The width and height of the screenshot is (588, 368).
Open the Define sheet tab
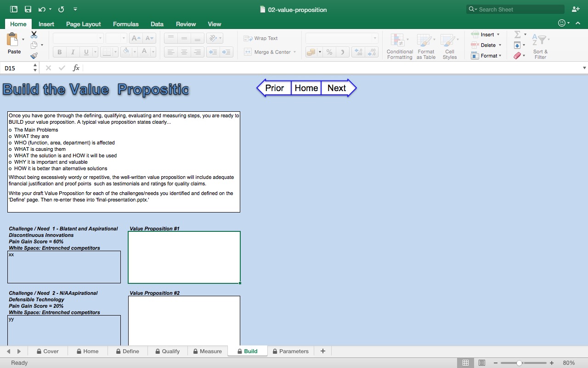click(x=127, y=351)
